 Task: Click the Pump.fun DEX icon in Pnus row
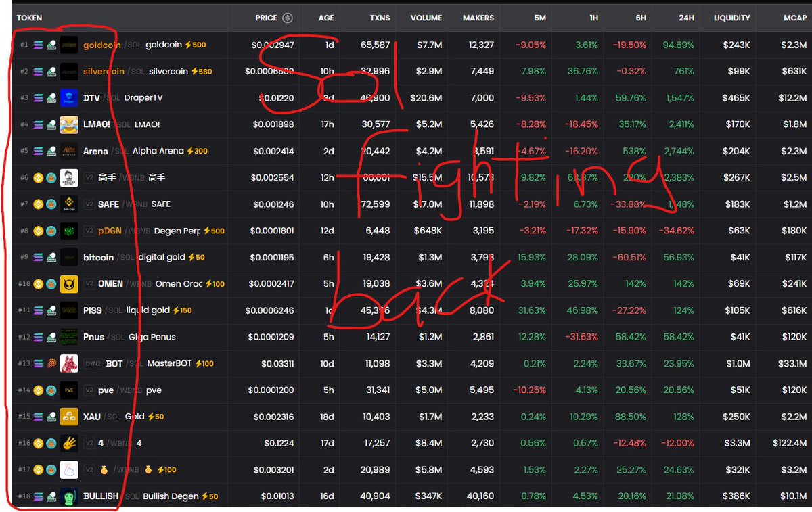click(51, 337)
